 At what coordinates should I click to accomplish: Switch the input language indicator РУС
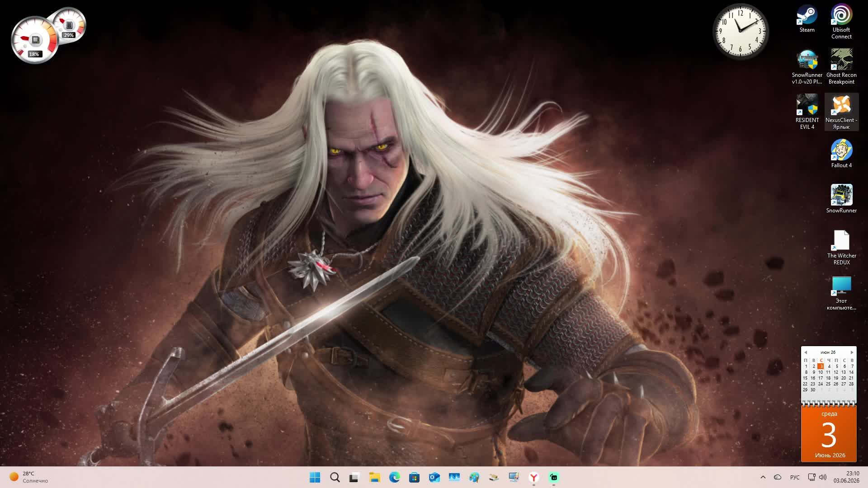795,477
